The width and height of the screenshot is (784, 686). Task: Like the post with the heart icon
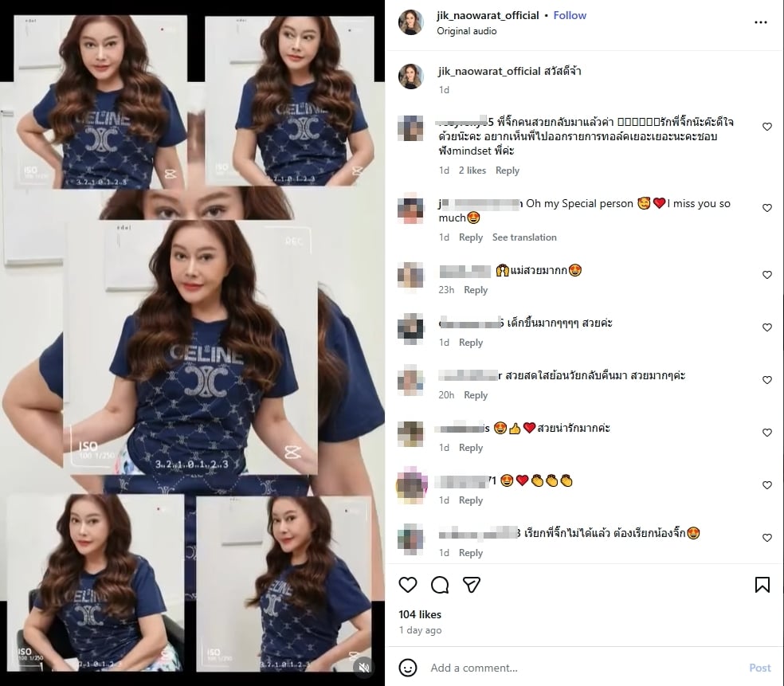408,585
